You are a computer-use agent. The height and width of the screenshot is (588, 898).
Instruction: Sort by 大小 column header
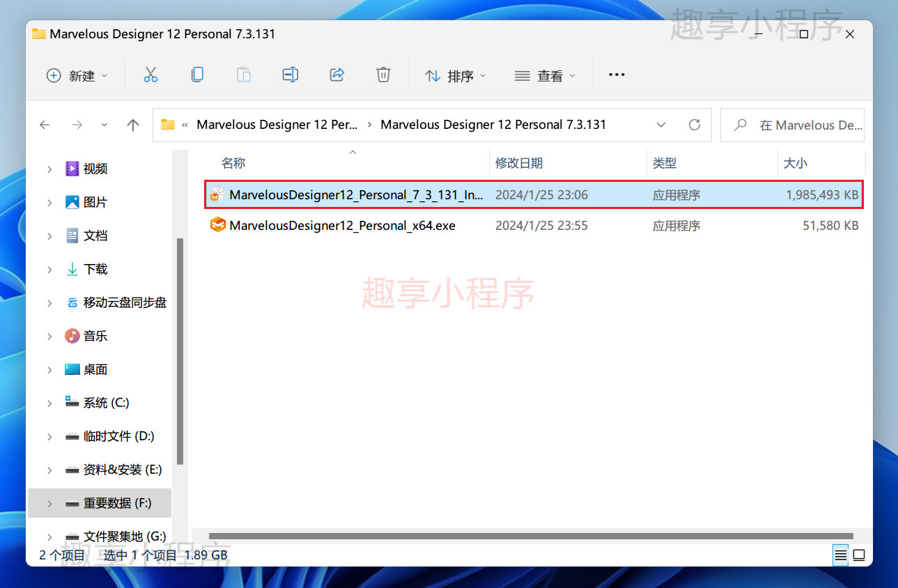pyautogui.click(x=796, y=163)
